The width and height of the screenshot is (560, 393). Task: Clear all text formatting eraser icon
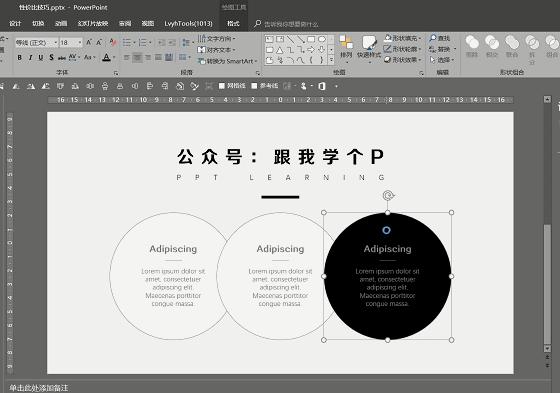pyautogui.click(x=113, y=43)
